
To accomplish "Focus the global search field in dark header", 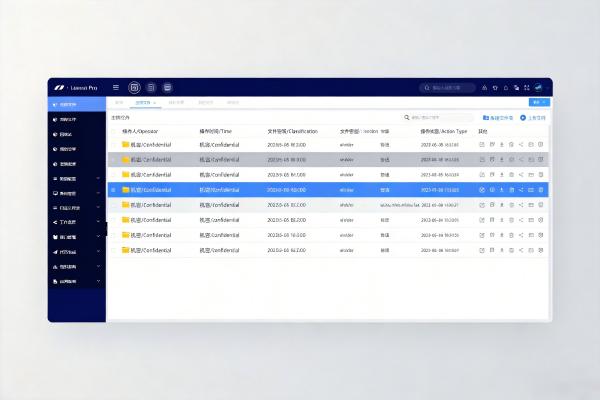I will [447, 88].
